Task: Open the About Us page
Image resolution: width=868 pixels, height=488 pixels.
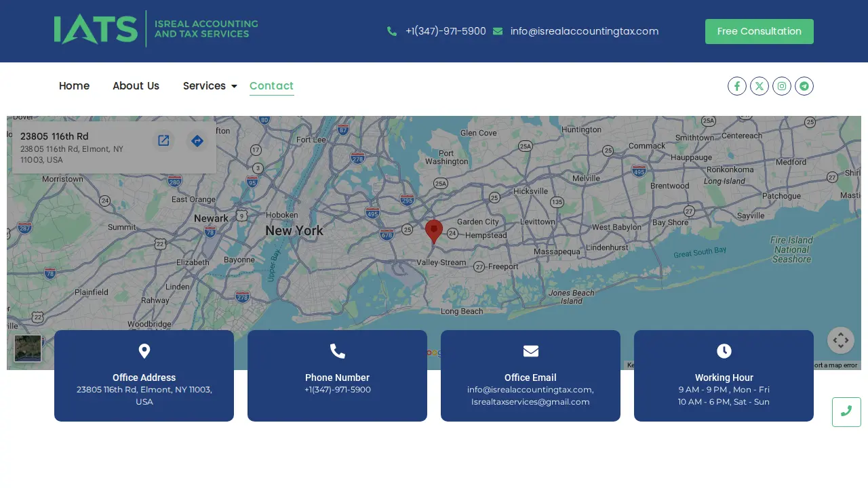Action: (136, 86)
